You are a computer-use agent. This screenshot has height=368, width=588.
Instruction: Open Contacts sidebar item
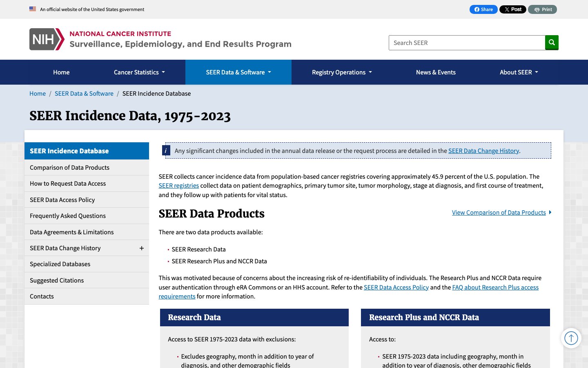tap(87, 296)
